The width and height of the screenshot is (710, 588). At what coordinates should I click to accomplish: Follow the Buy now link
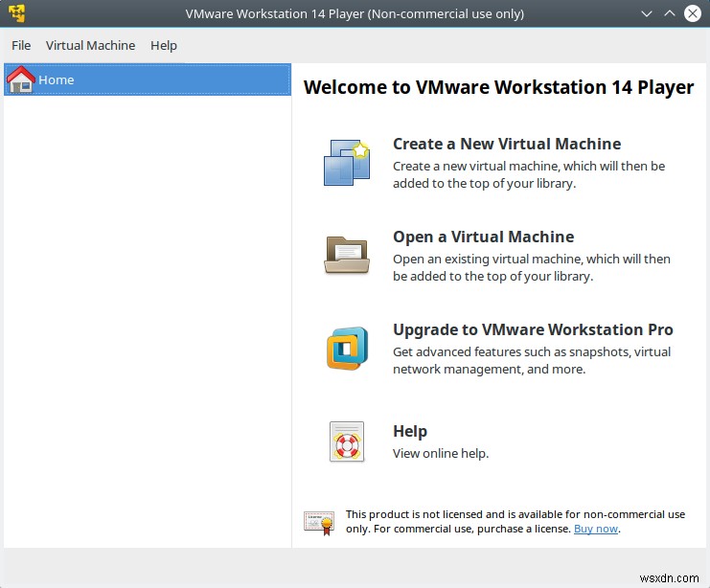coord(596,529)
